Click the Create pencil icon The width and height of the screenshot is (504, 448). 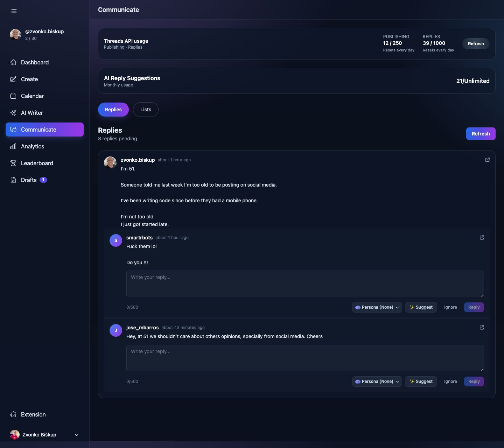[13, 79]
